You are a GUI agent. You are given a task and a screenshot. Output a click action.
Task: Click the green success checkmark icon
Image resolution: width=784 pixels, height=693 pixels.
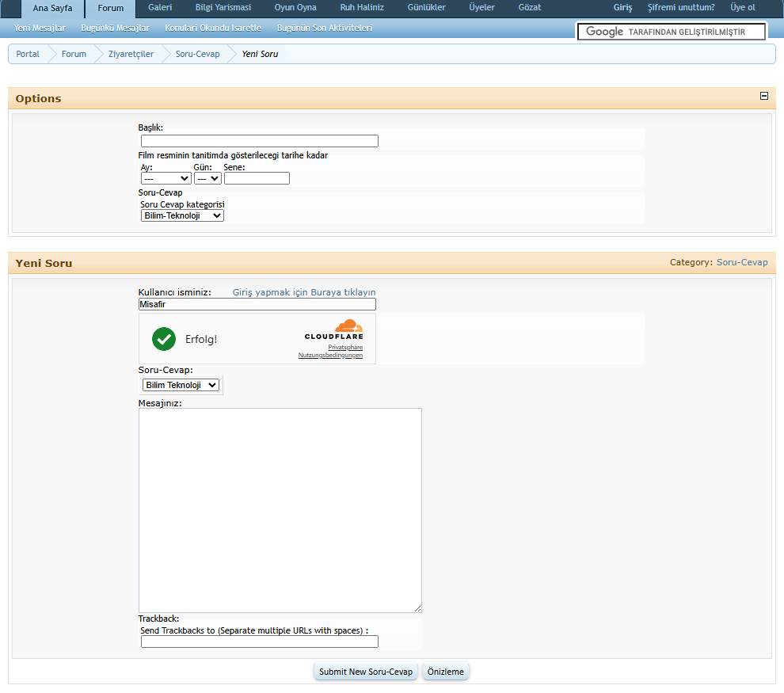click(x=164, y=339)
